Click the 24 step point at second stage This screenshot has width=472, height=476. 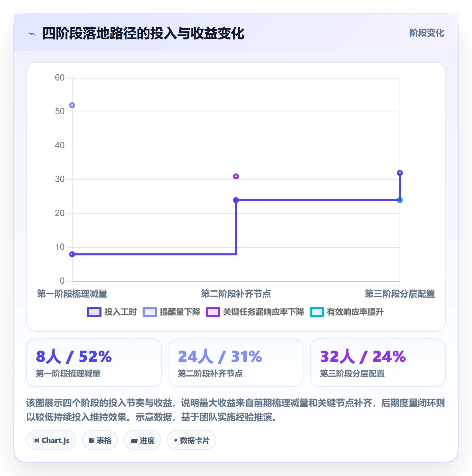[x=236, y=200]
